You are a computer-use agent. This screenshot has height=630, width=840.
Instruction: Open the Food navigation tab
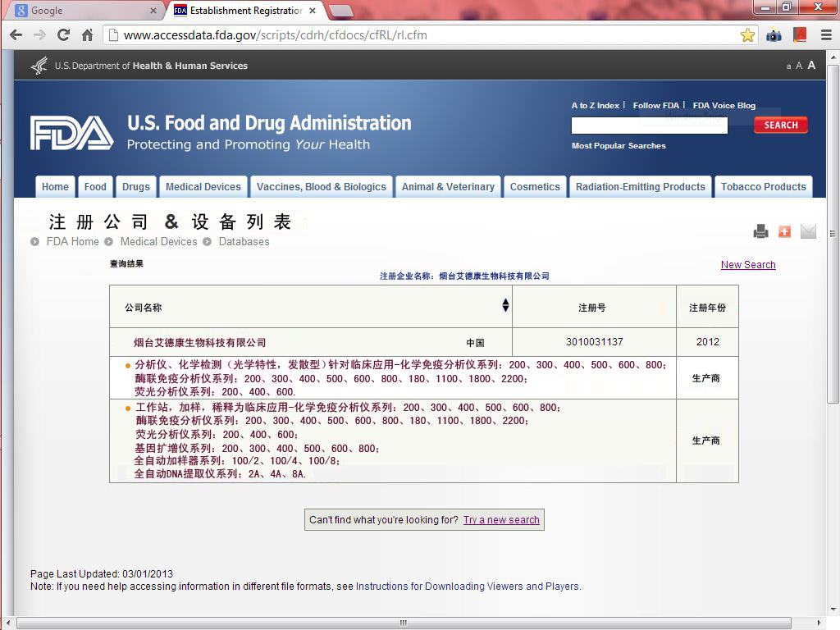pos(95,187)
